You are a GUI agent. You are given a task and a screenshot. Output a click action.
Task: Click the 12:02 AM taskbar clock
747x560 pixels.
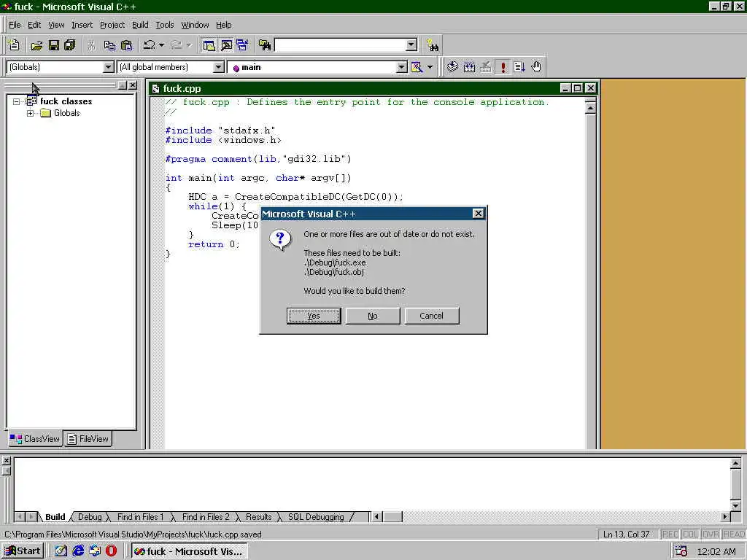716,552
